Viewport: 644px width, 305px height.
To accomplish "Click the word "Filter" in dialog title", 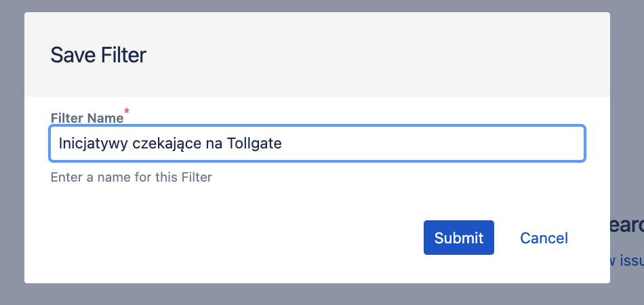I will pos(124,55).
